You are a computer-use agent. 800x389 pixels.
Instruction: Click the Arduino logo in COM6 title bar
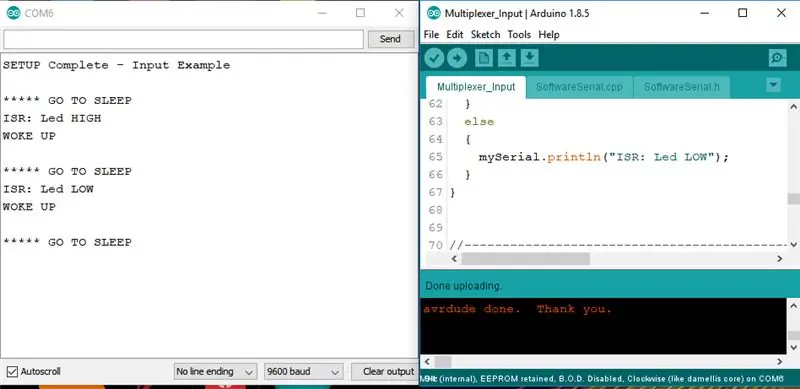tap(13, 13)
